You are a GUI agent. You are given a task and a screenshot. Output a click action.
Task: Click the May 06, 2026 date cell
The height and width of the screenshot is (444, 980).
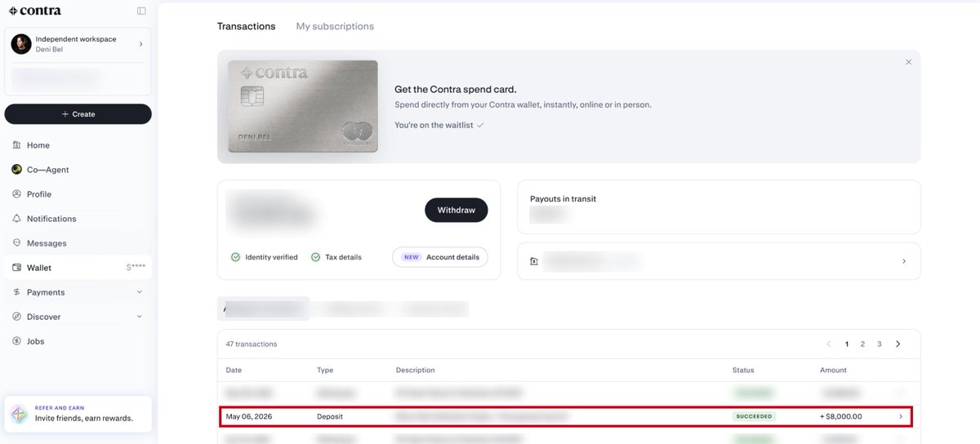249,416
